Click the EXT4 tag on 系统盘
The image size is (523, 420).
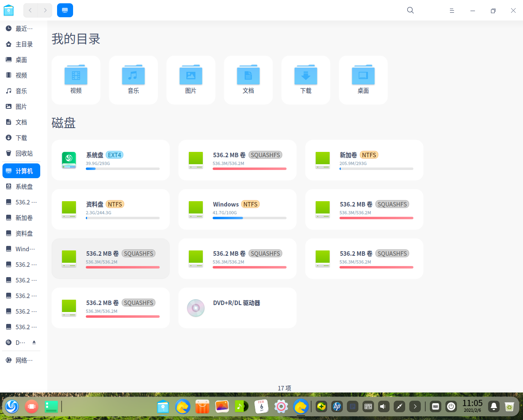(115, 155)
